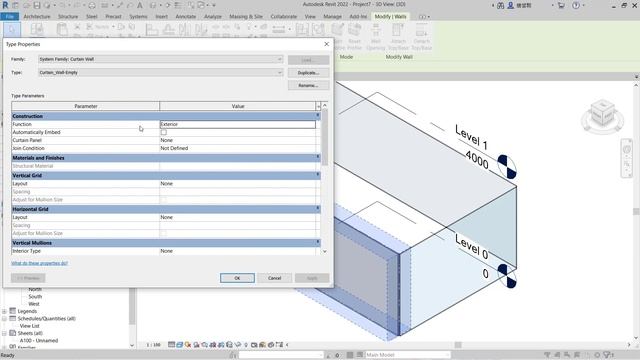640x360 pixels.
Task: Click the Level 1 level head marker
Action: pos(507,167)
